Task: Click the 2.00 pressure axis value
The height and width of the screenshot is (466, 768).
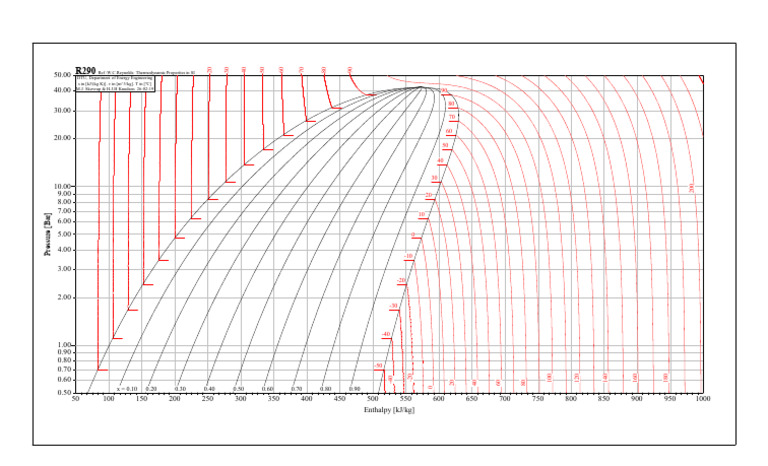Action: pyautogui.click(x=64, y=297)
